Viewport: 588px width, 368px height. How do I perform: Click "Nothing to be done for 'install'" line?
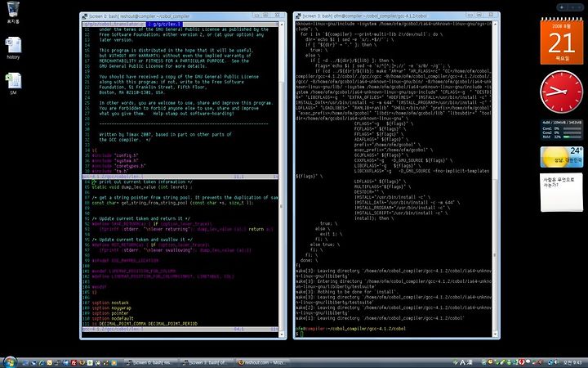[345, 292]
